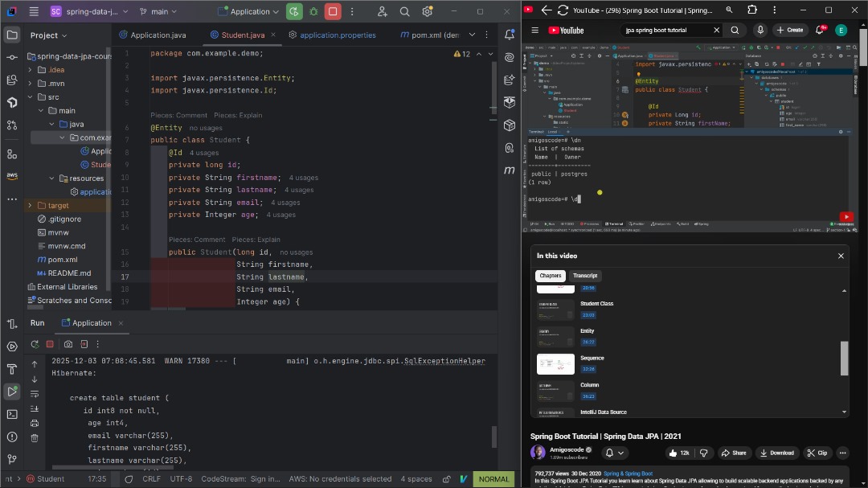Viewport: 868px width, 488px height.
Task: Collapse the src folder
Action: [30, 97]
